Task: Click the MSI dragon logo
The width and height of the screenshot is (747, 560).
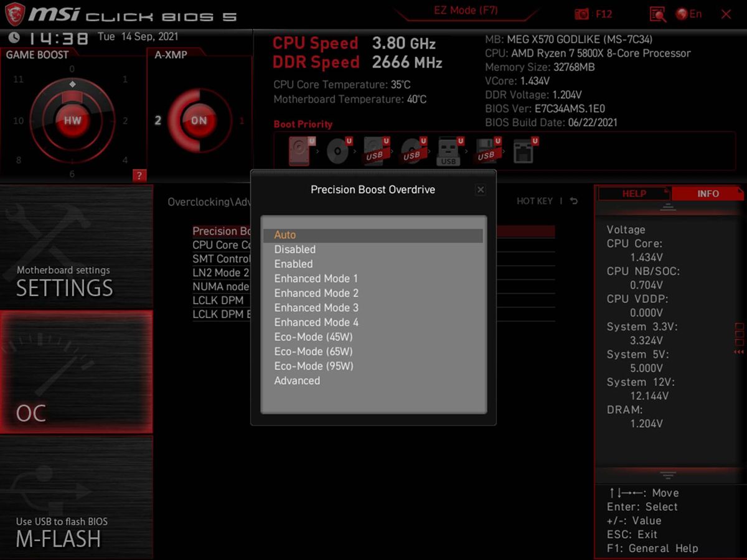Action: click(x=16, y=14)
